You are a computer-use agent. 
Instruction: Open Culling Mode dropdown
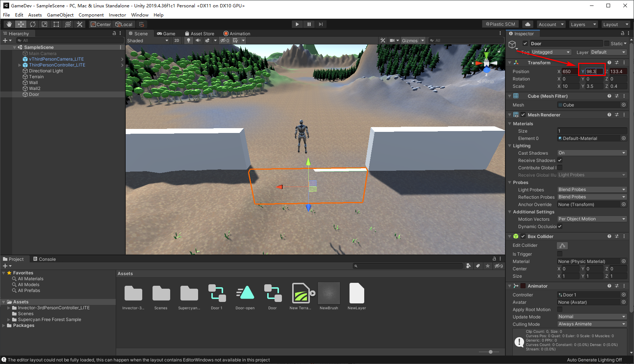pyautogui.click(x=592, y=324)
